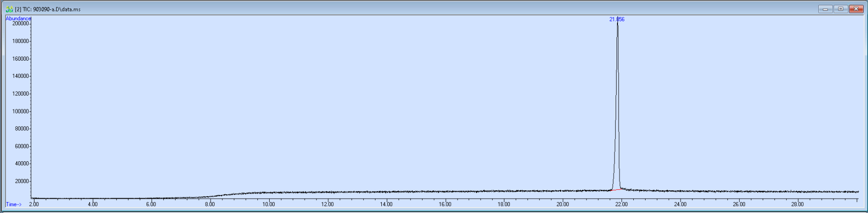868x213 pixels.
Task: Click the 16.00 time axis label
Action: point(445,204)
